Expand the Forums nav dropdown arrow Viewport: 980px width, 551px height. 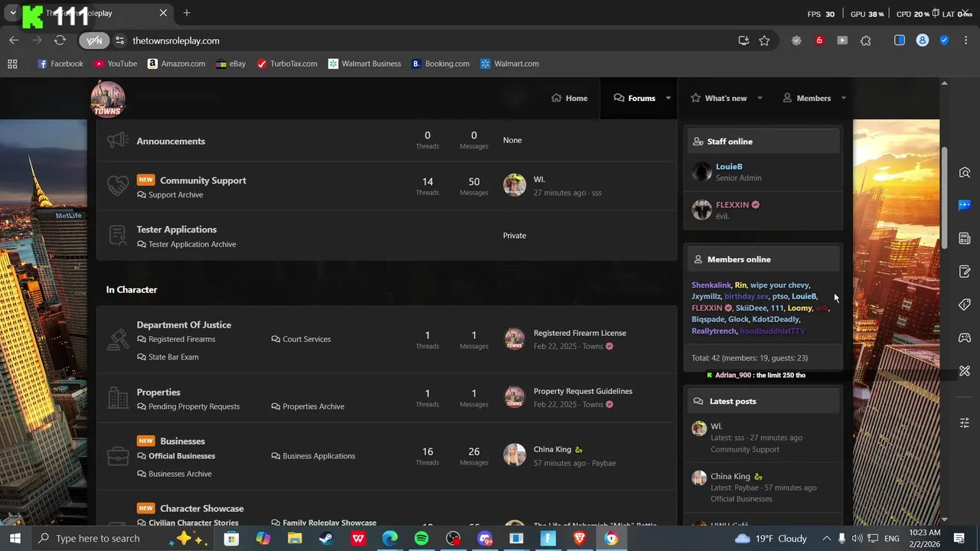coord(668,98)
